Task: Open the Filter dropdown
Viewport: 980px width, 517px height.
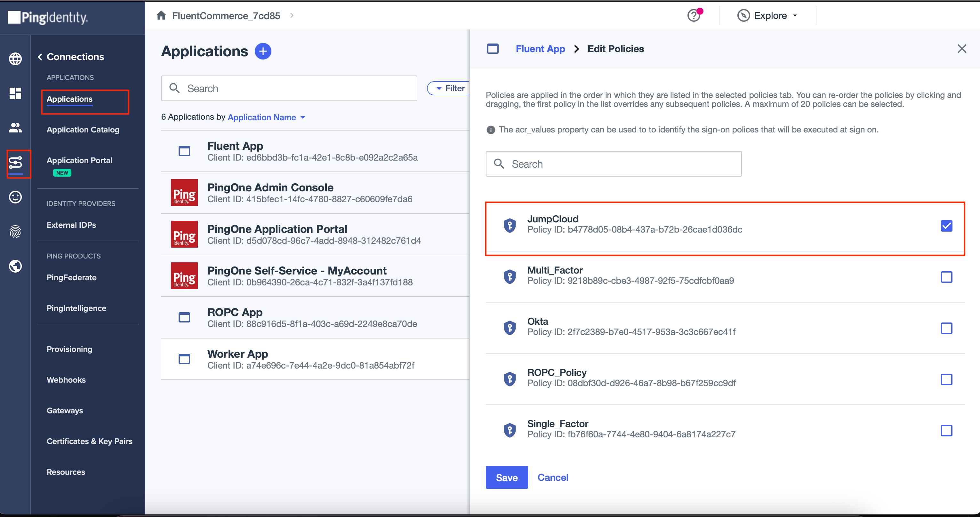Action: click(450, 88)
